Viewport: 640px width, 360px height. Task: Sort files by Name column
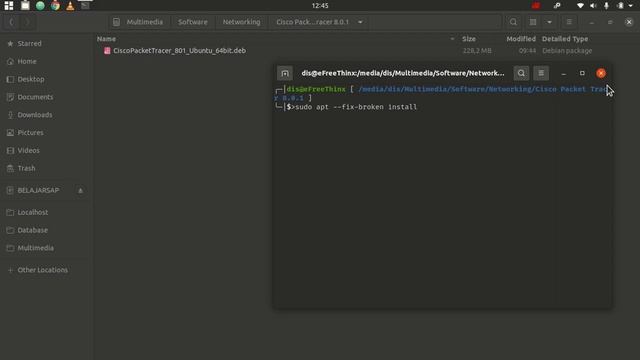(x=106, y=39)
